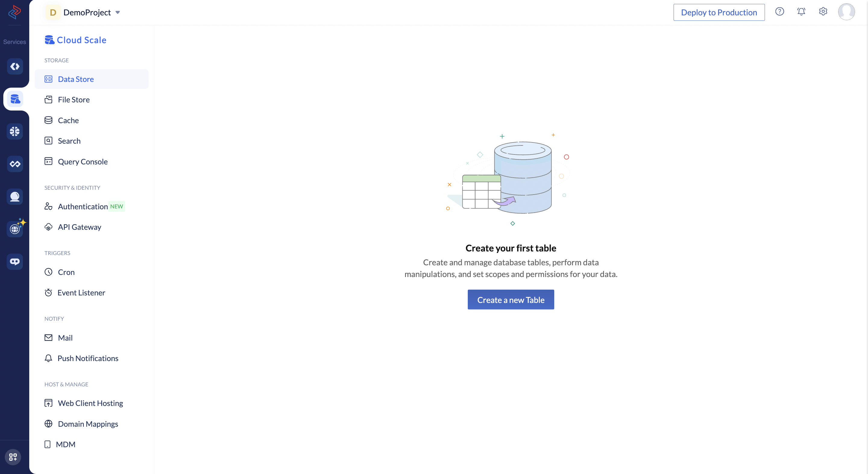Click the Push Notifications icon
Screen dimensions: 868x474
pyautogui.click(x=49, y=358)
